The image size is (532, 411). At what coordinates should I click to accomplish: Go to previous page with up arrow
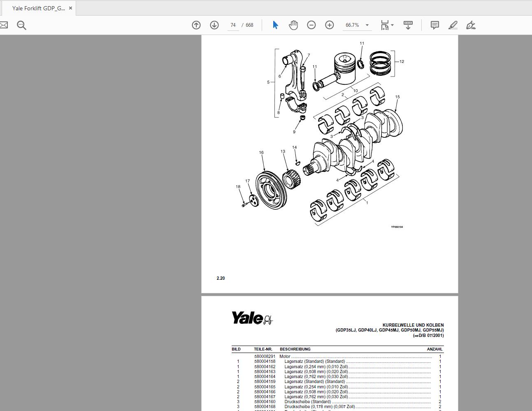point(196,25)
